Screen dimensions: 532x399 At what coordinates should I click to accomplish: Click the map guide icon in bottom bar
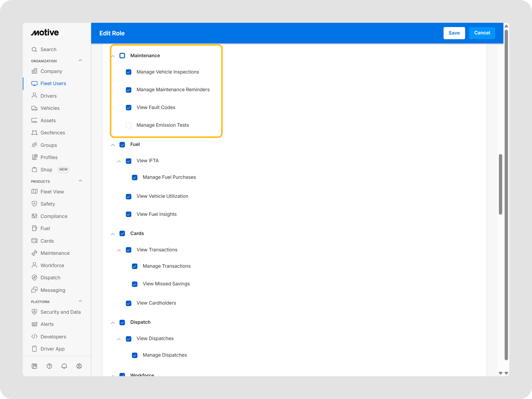point(34,366)
